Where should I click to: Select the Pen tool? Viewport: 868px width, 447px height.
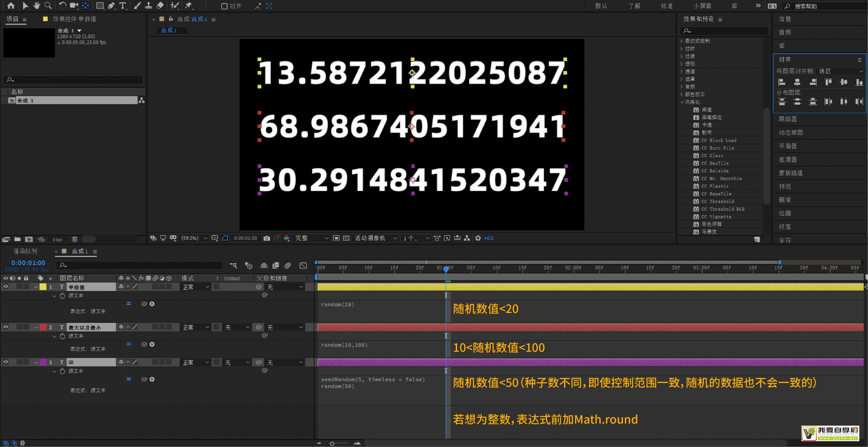point(111,5)
